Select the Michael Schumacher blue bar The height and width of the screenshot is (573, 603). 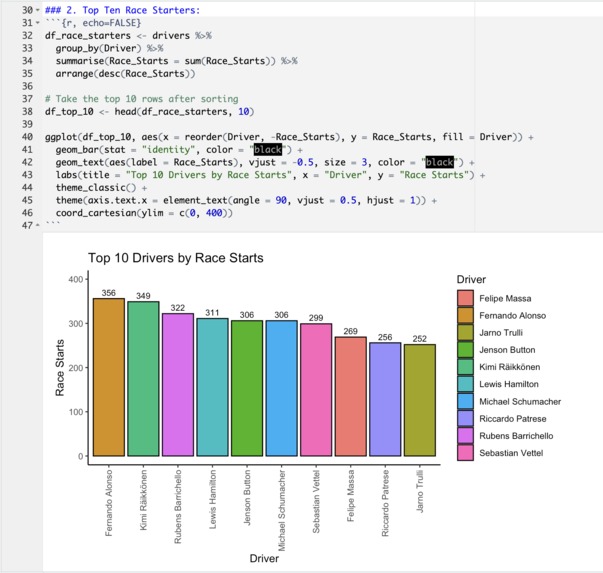pos(282,388)
